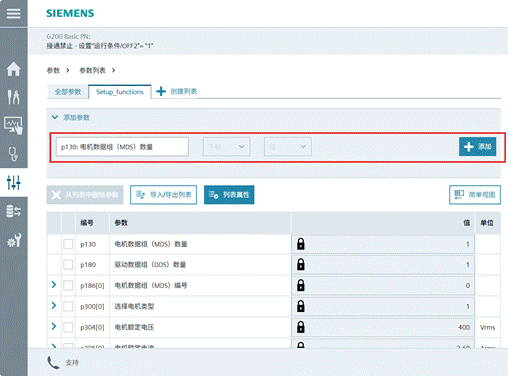The width and height of the screenshot is (508, 376).
Task: Click the value field of p186[0] showing 0
Action: (383, 285)
